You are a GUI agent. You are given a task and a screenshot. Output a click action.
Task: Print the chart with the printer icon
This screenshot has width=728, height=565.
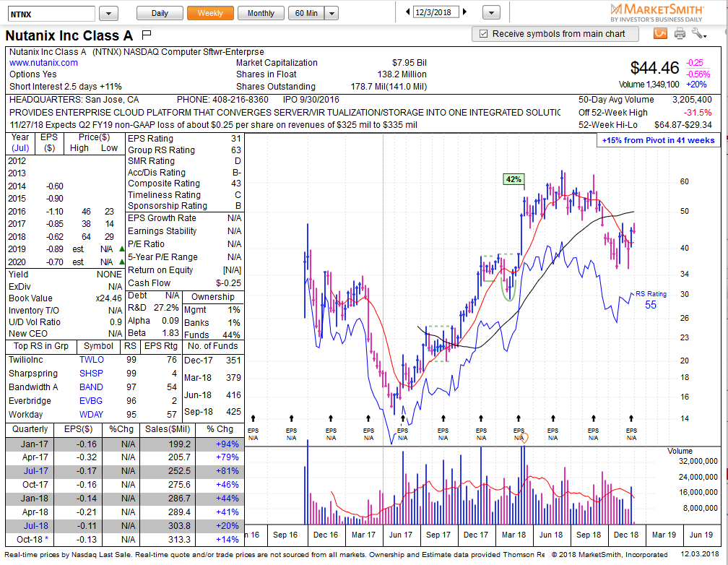[x=680, y=33]
